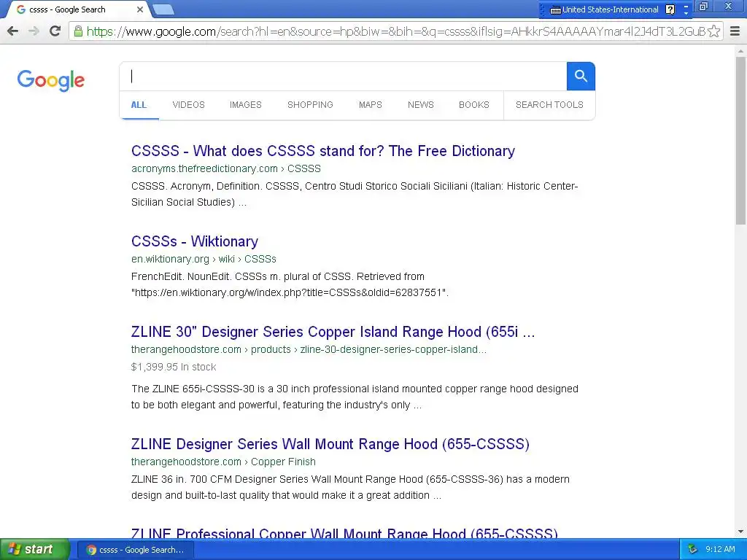
Task: Click the system tray notification icon
Action: 693,550
